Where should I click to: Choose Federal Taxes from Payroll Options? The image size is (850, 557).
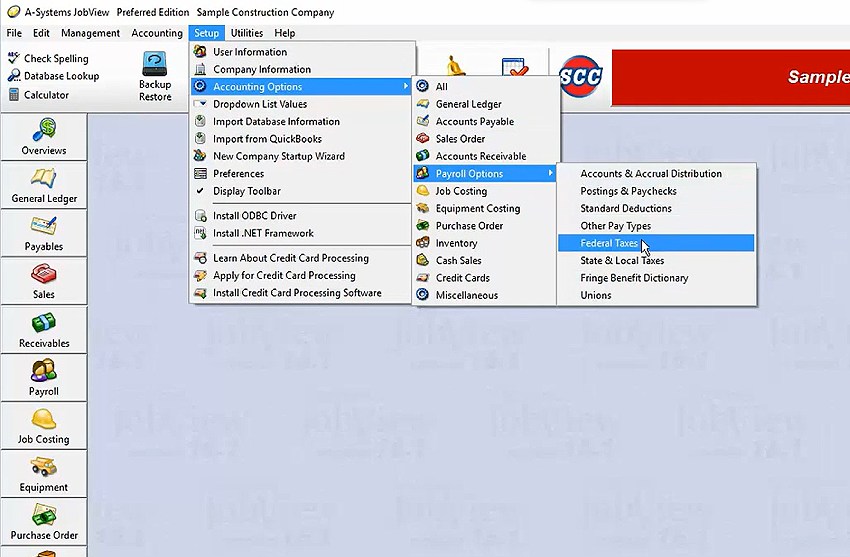point(608,243)
